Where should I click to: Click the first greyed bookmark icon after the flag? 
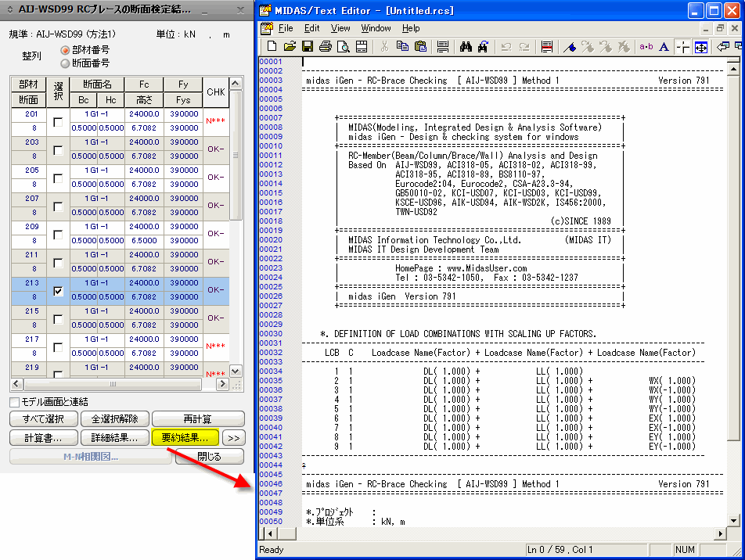[588, 47]
